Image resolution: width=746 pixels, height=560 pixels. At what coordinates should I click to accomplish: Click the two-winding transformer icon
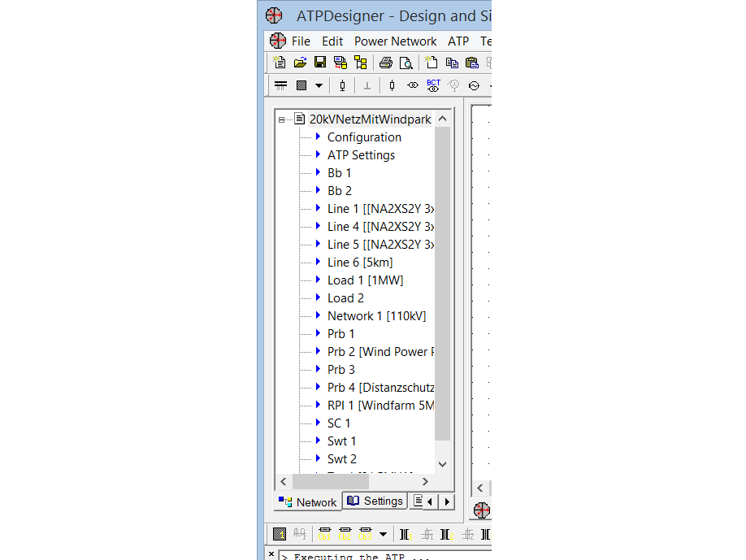coord(413,85)
